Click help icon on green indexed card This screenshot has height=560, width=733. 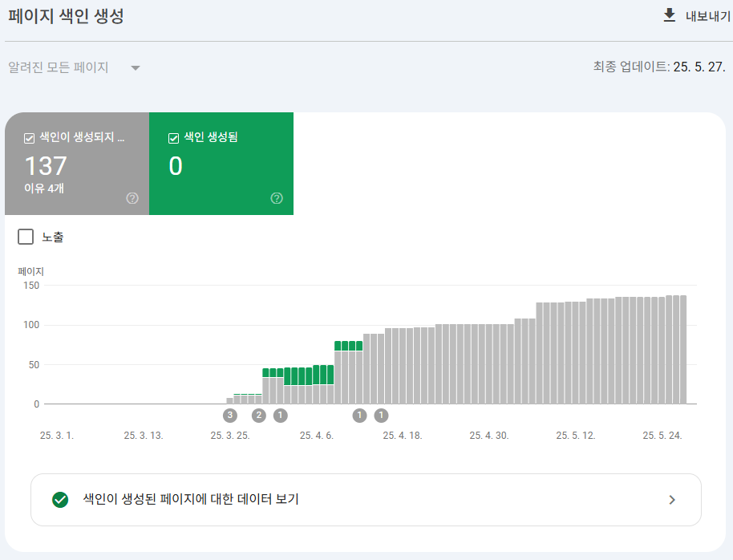click(277, 198)
